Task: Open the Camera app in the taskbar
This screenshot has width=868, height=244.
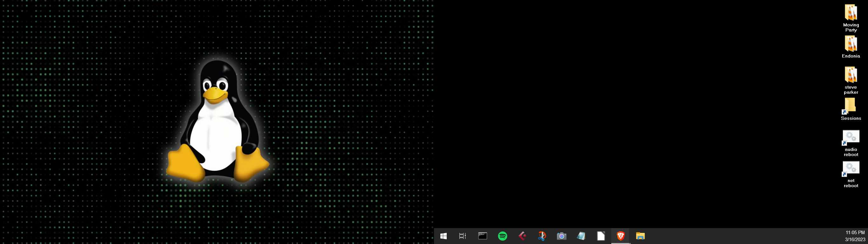Action: (561, 236)
